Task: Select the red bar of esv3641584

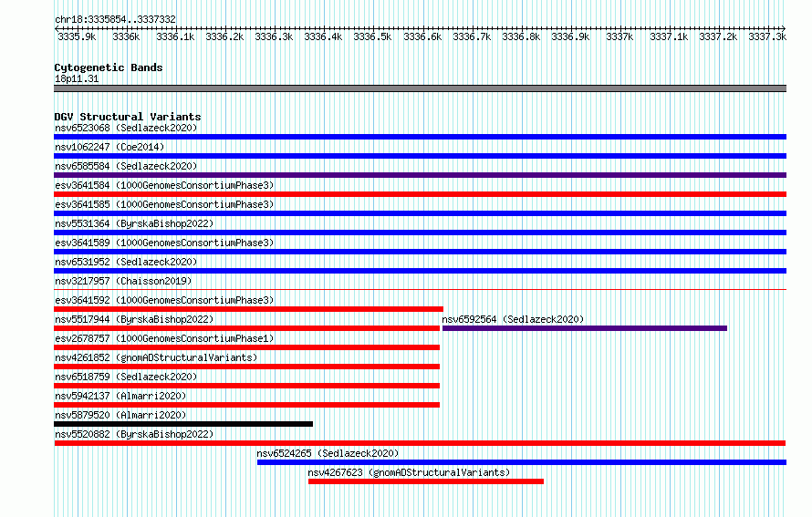Action: pos(420,194)
